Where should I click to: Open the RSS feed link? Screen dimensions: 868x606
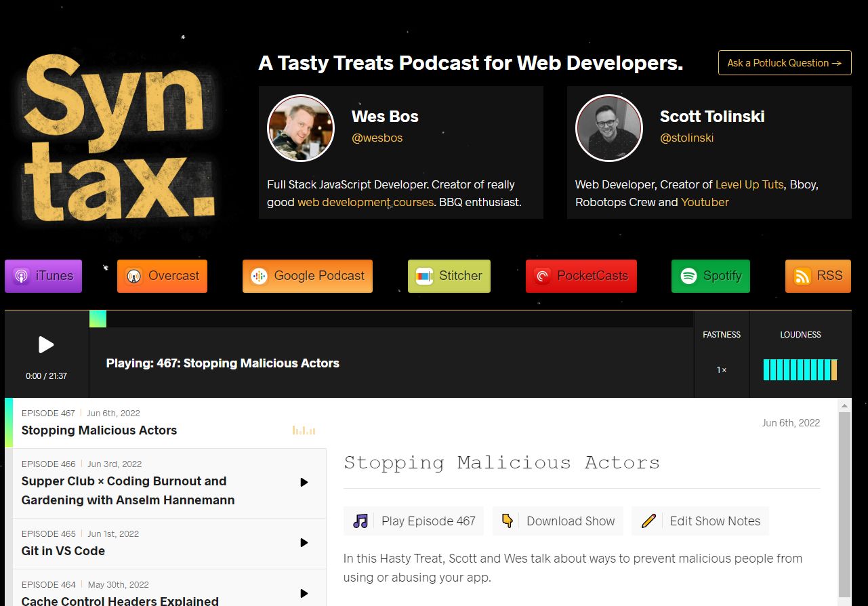(818, 276)
